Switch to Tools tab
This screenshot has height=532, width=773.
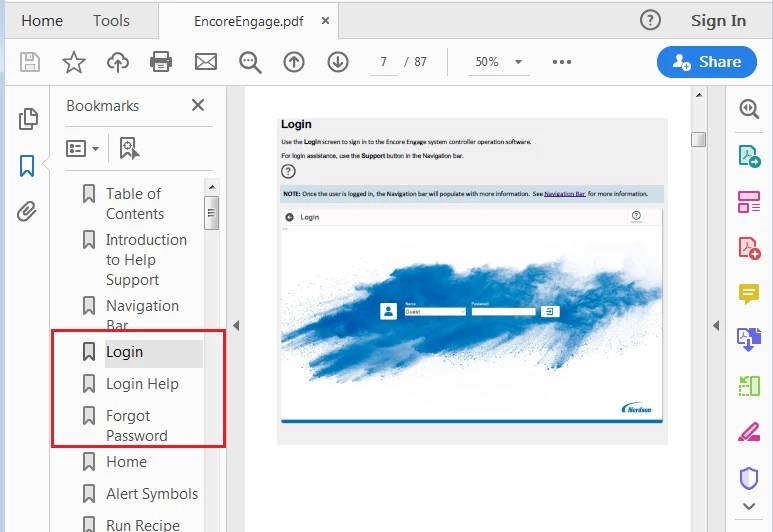[x=111, y=21]
